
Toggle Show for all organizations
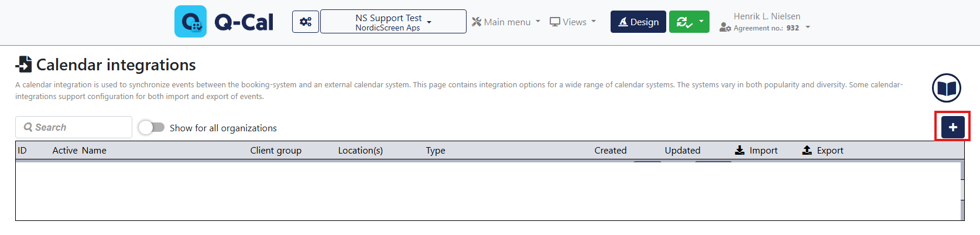pos(152,128)
